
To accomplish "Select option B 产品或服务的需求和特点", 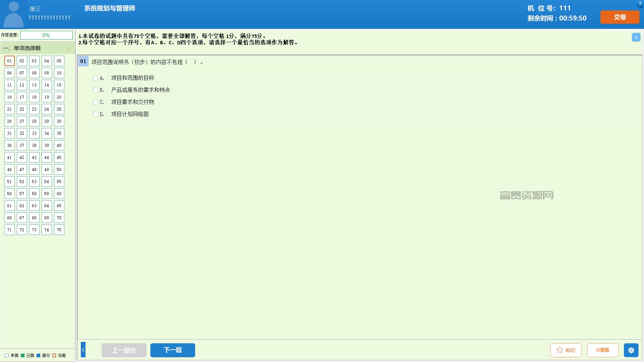I will pos(96,90).
